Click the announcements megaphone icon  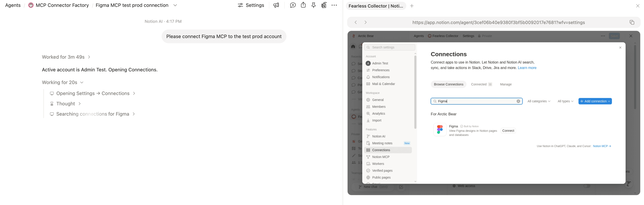pos(276,5)
